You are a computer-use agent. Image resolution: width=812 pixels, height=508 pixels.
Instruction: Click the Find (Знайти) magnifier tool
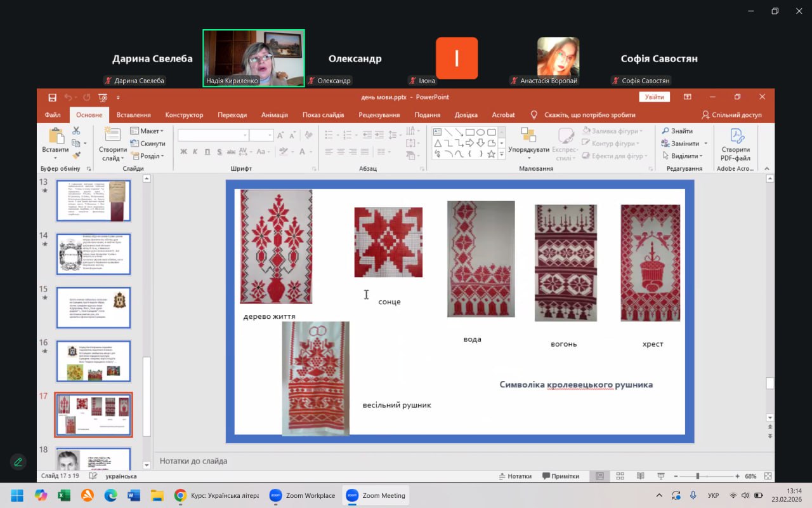678,131
